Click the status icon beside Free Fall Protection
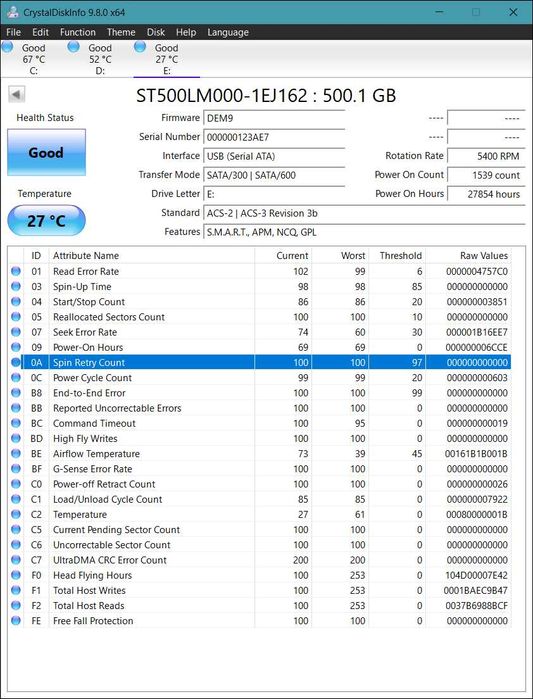 click(x=16, y=620)
